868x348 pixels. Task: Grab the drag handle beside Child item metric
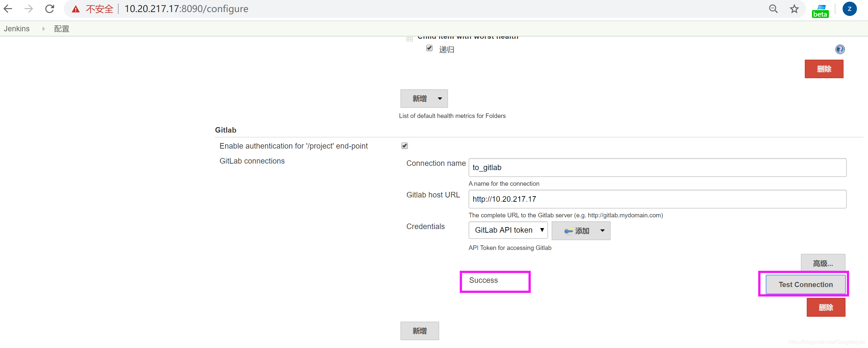tap(410, 39)
